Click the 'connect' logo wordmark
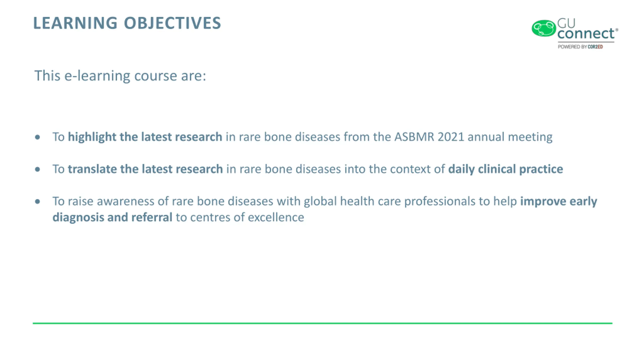 [586, 34]
